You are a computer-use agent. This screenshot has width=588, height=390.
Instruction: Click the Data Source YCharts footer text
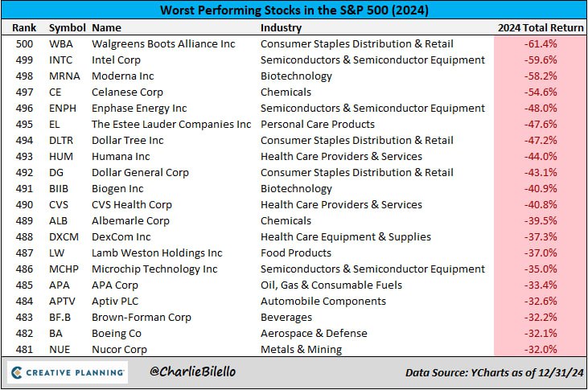[x=494, y=372]
